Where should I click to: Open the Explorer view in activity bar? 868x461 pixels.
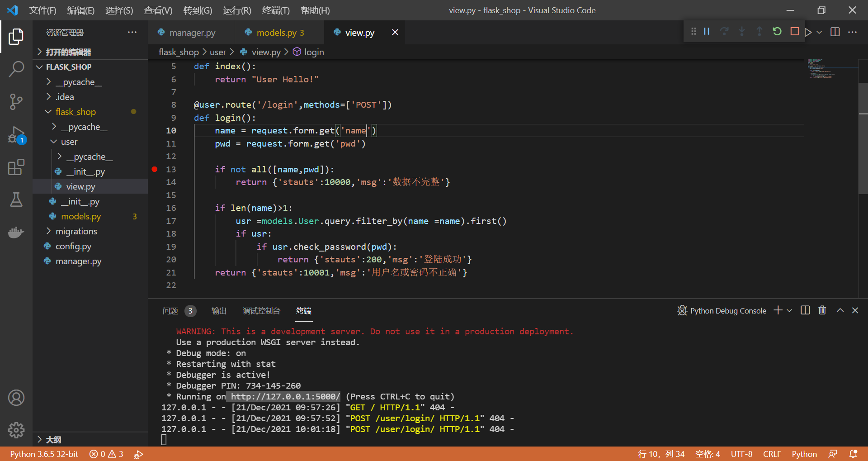coord(16,37)
